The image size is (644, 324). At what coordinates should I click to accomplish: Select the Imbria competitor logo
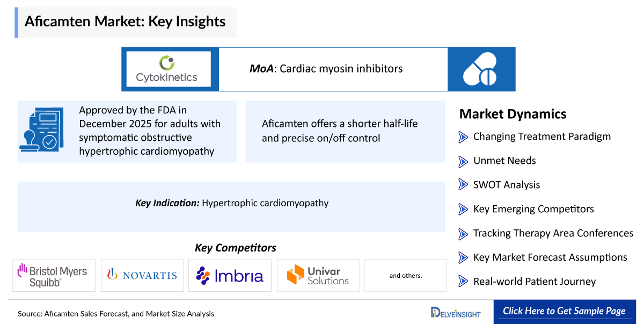coord(230,275)
